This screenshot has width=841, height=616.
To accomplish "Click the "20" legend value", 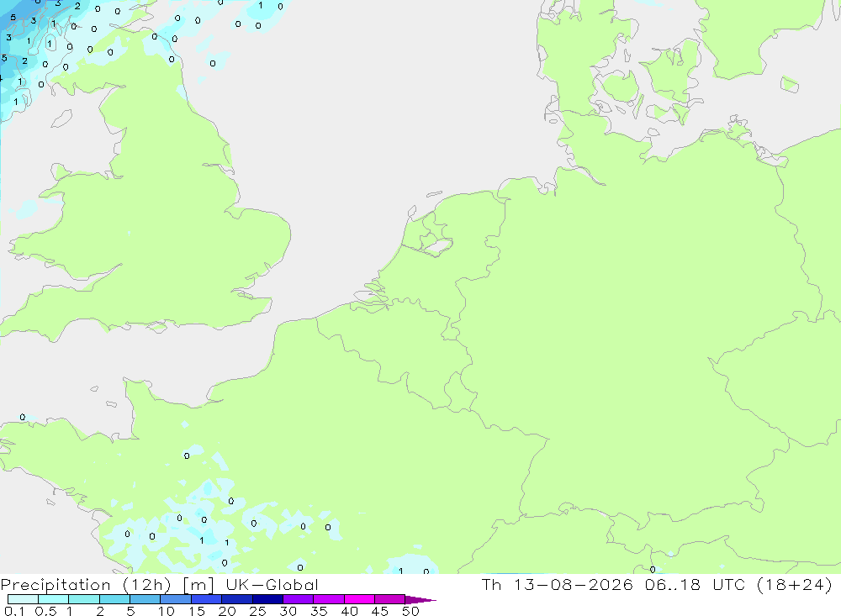I will click(227, 611).
